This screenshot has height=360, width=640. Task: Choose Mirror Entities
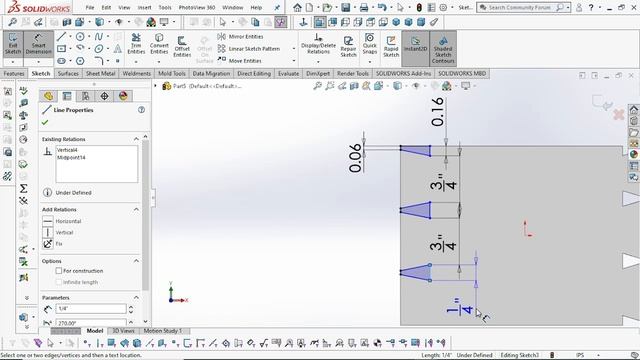click(240, 37)
